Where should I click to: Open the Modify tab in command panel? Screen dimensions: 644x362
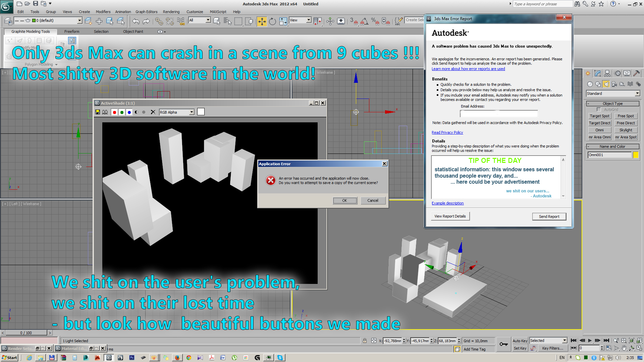[598, 73]
